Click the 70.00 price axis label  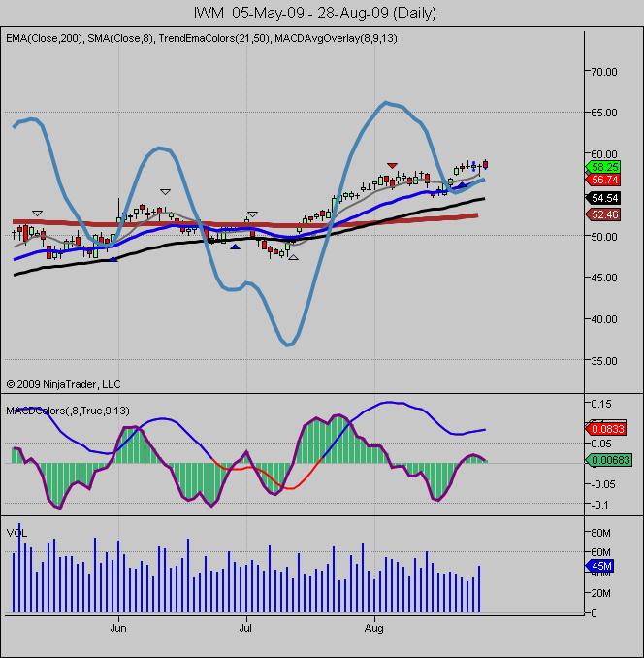603,72
